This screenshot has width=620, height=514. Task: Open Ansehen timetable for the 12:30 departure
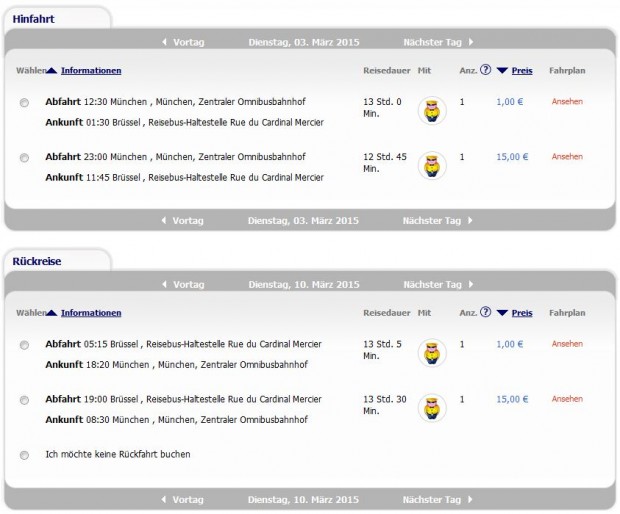(567, 102)
